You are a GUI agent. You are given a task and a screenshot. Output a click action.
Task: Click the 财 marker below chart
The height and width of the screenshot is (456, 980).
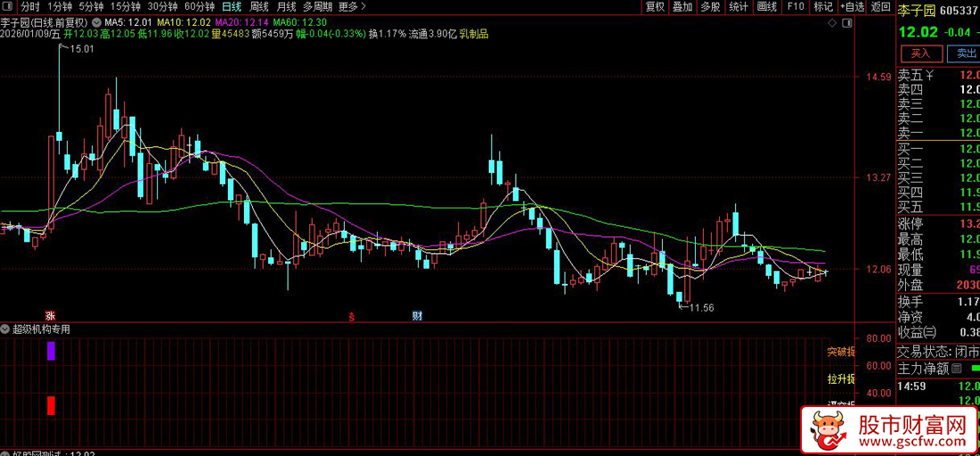(417, 315)
